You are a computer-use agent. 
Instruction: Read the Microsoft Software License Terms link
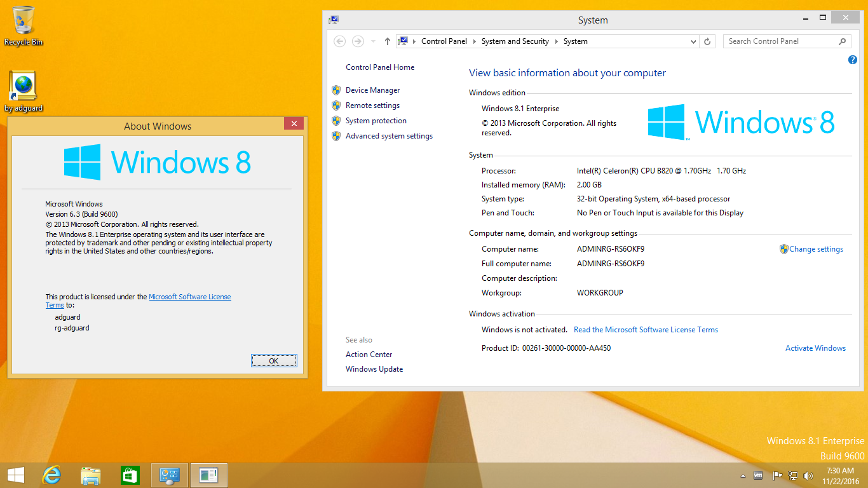click(x=646, y=330)
